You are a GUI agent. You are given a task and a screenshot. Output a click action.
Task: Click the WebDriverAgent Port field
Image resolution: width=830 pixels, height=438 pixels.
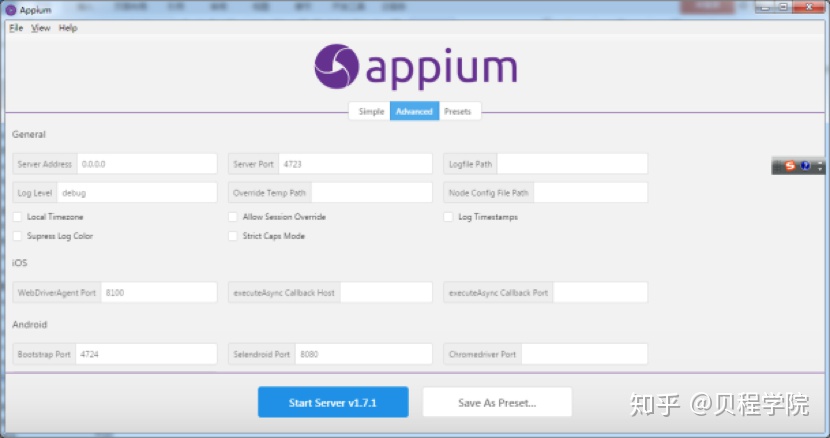[159, 292]
